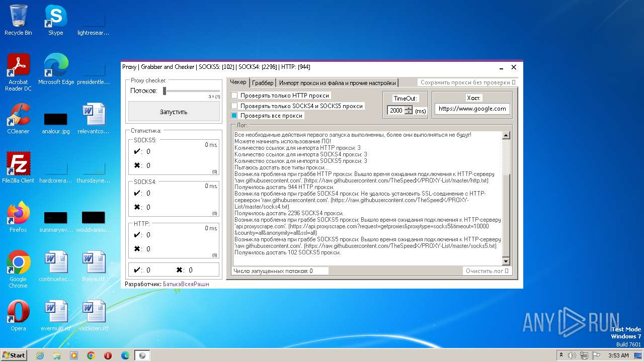The width and height of the screenshot is (644, 362).
Task: Open 'Импорт прокси из файла' settings tab
Action: point(338,83)
